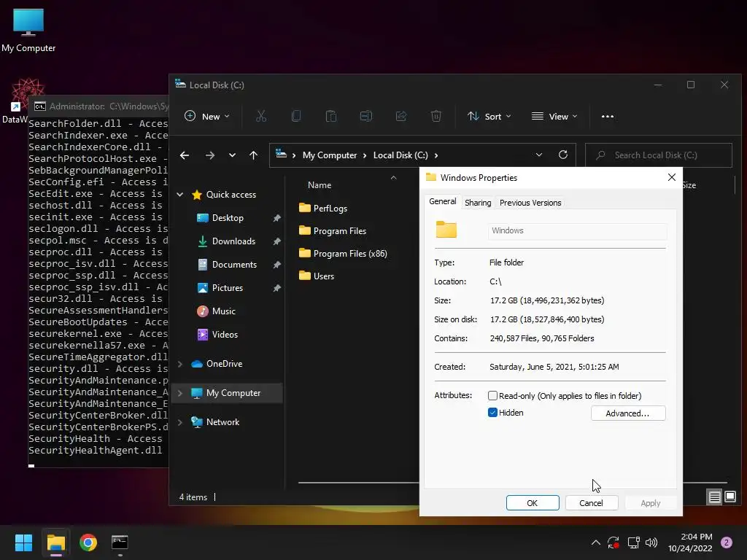Go forward with the right arrow

click(x=209, y=155)
